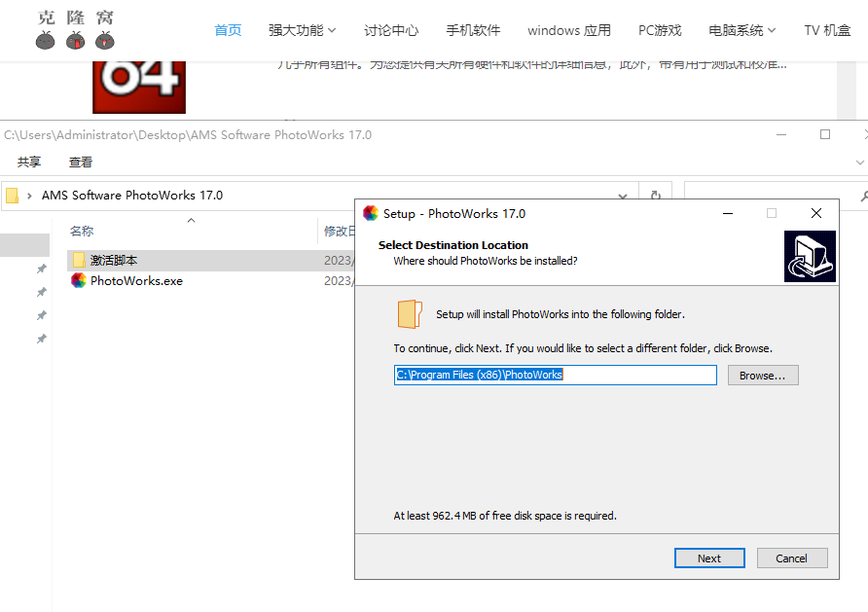This screenshot has height=612, width=868.
Task: Click Next in the PhotoWorks setup dialog
Action: (x=709, y=558)
